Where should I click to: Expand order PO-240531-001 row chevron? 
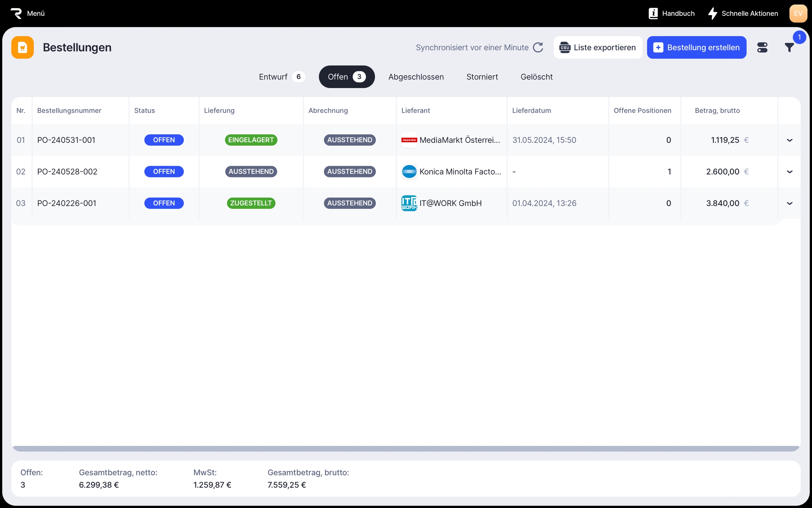tap(789, 140)
